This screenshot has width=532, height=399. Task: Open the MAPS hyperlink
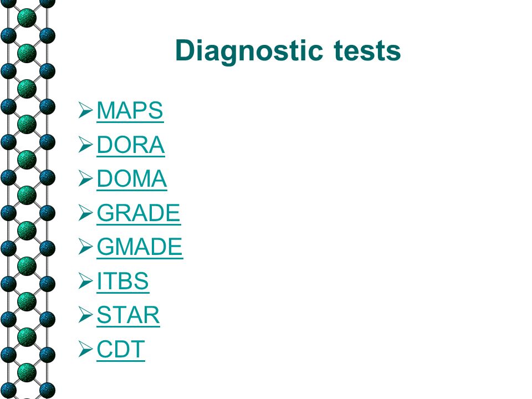130,111
